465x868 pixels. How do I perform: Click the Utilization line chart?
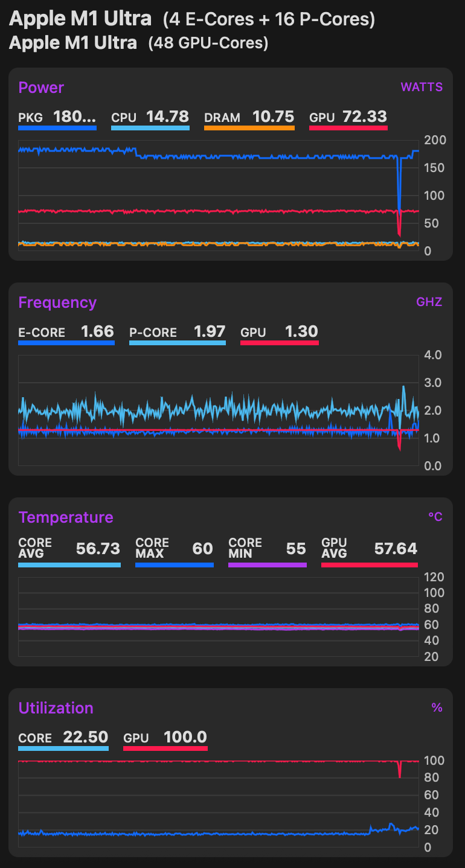[x=219, y=803]
